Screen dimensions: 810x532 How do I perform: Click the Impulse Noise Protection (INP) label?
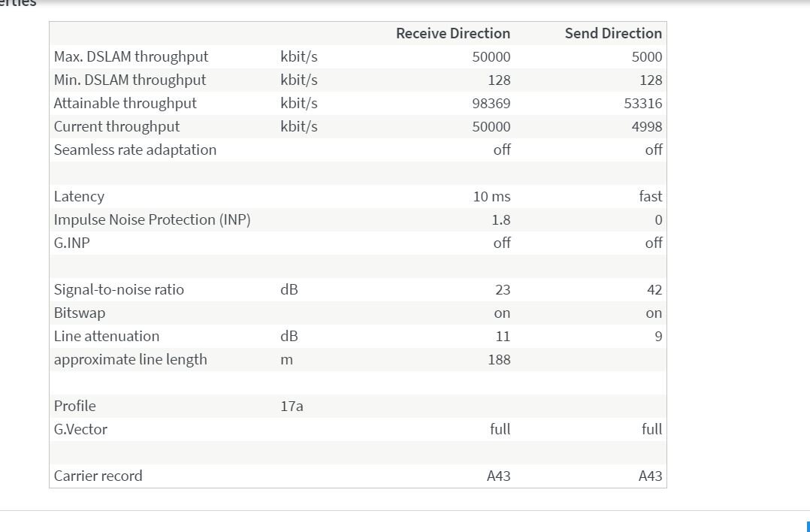pos(152,219)
